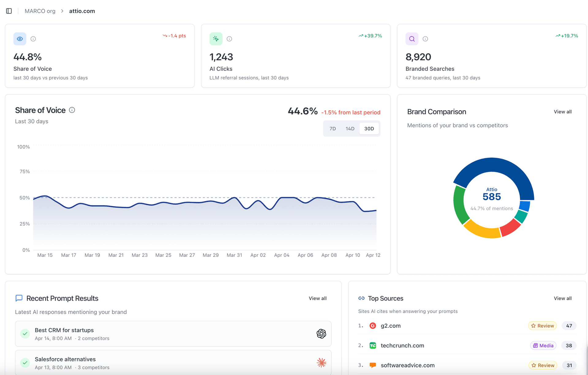
Task: Select the 30D chart range
Action: (369, 129)
